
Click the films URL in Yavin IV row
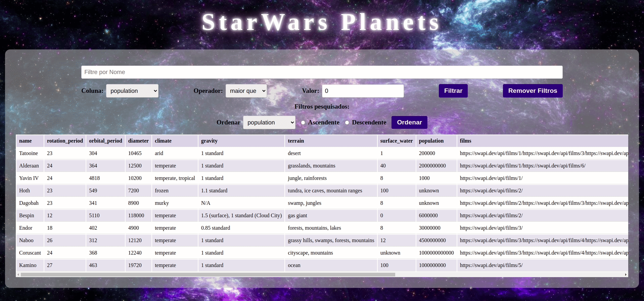pyautogui.click(x=491, y=178)
